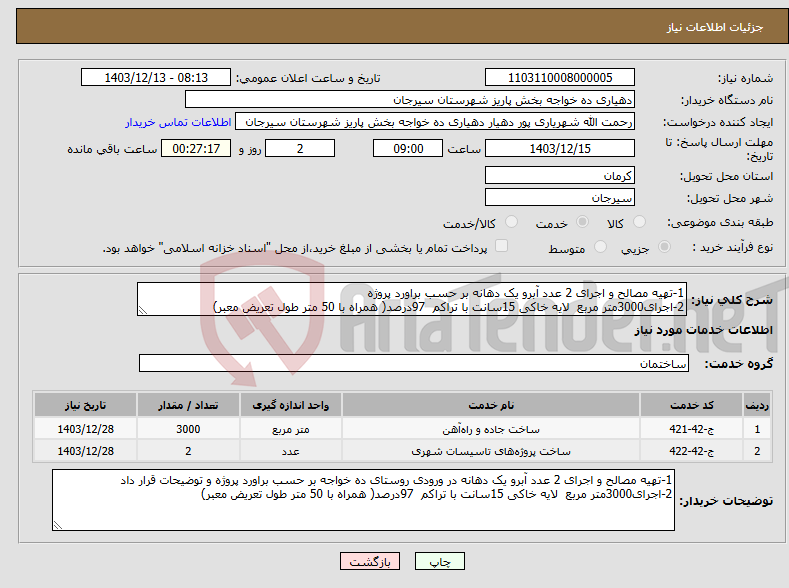
Task: Click the ردیف column header
Action: 757,405
